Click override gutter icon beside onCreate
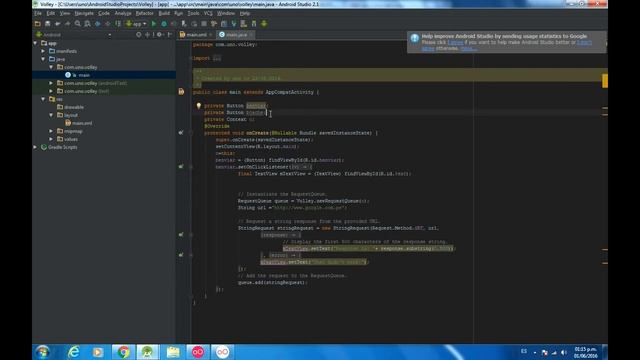 [x=181, y=133]
